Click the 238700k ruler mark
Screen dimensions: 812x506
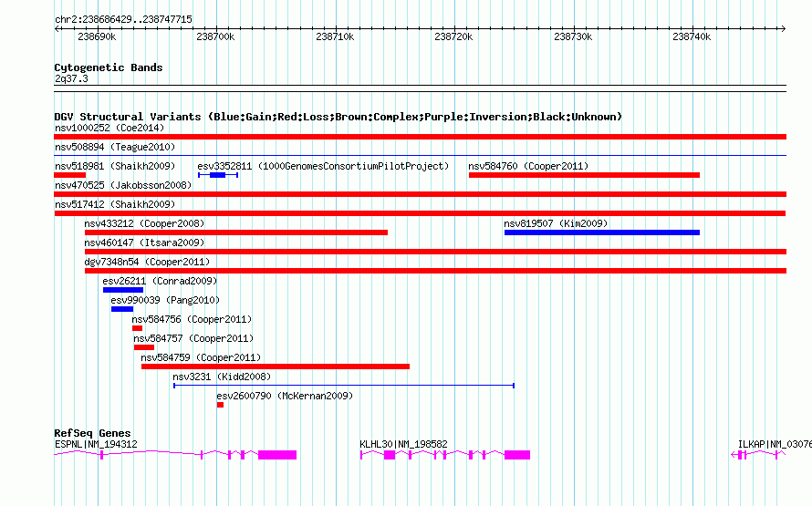point(215,36)
